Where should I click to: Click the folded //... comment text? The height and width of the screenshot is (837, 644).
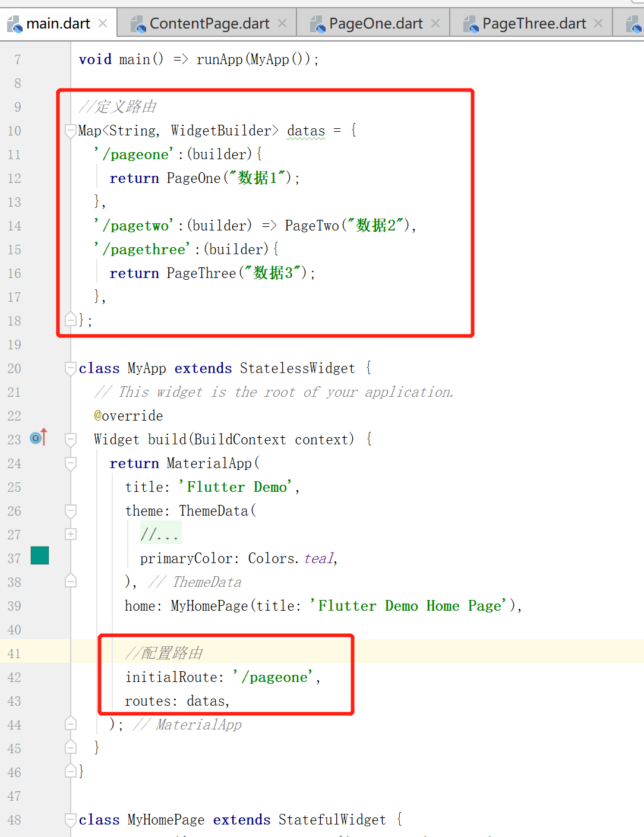pos(160,534)
